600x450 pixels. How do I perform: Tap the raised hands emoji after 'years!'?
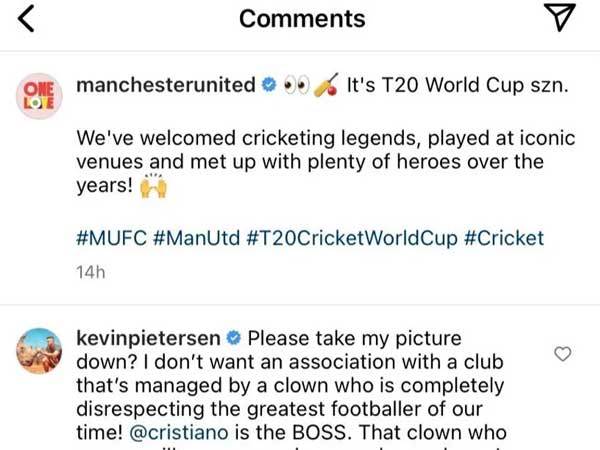coord(153,186)
